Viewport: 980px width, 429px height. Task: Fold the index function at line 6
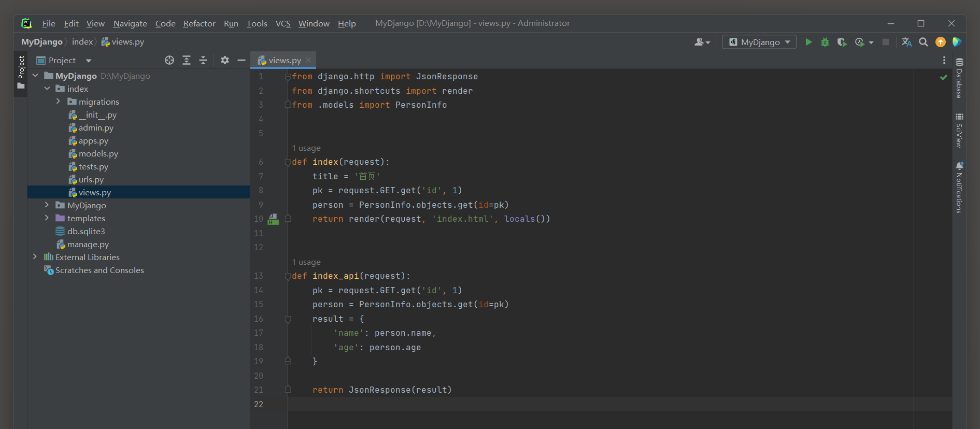[288, 162]
